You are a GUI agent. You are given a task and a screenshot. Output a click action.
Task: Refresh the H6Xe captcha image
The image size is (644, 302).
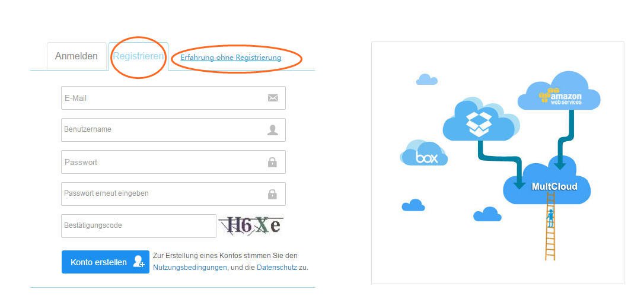[x=251, y=225]
